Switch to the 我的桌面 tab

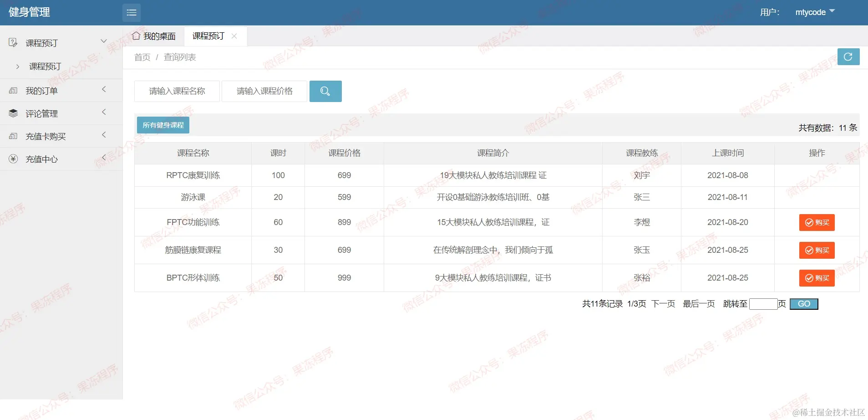coord(154,36)
